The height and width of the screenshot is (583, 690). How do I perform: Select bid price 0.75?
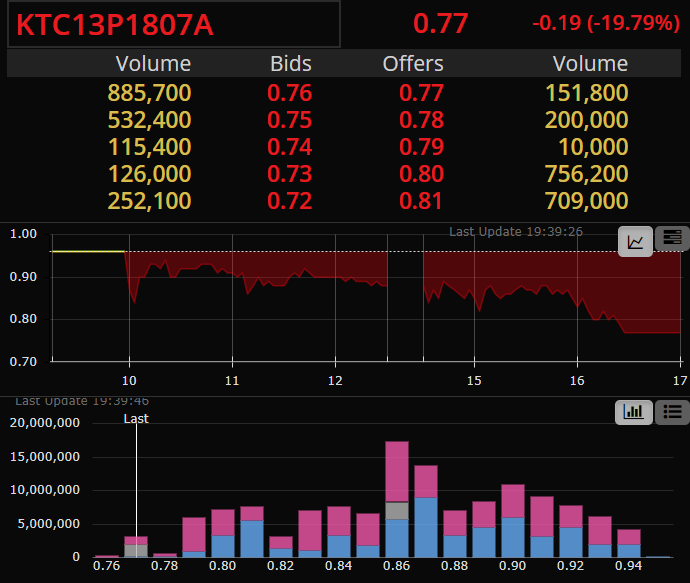click(x=290, y=120)
